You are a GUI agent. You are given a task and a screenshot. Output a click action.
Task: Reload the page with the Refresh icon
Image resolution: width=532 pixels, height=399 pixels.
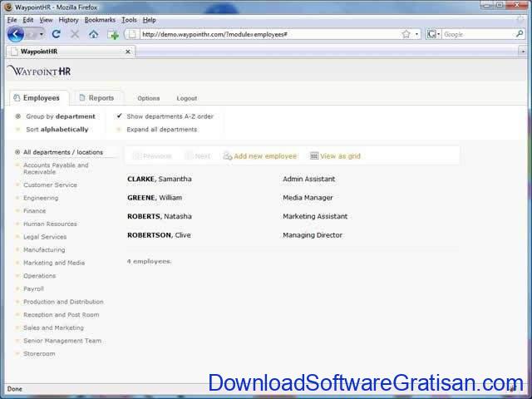[57, 34]
